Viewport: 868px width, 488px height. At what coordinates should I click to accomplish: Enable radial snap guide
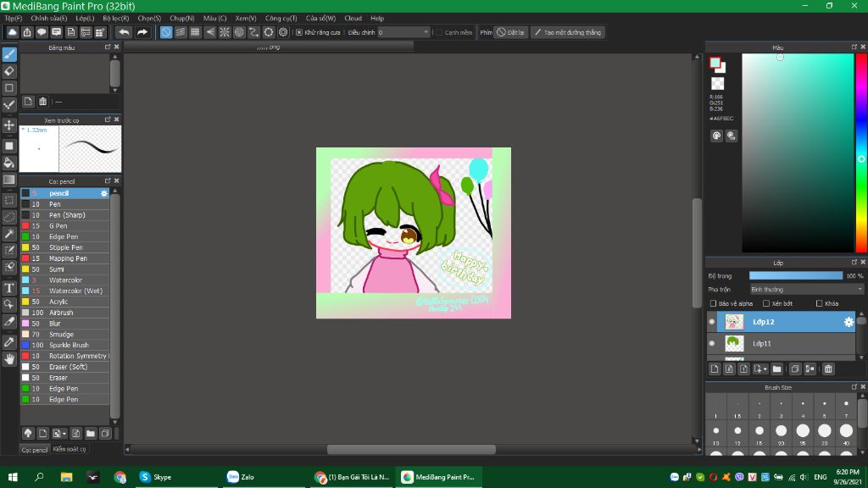(224, 32)
